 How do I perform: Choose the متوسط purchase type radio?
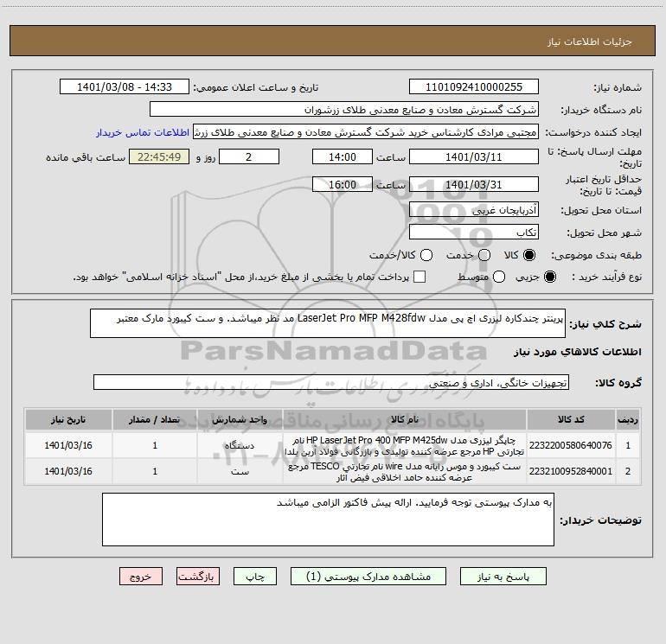tap(499, 277)
